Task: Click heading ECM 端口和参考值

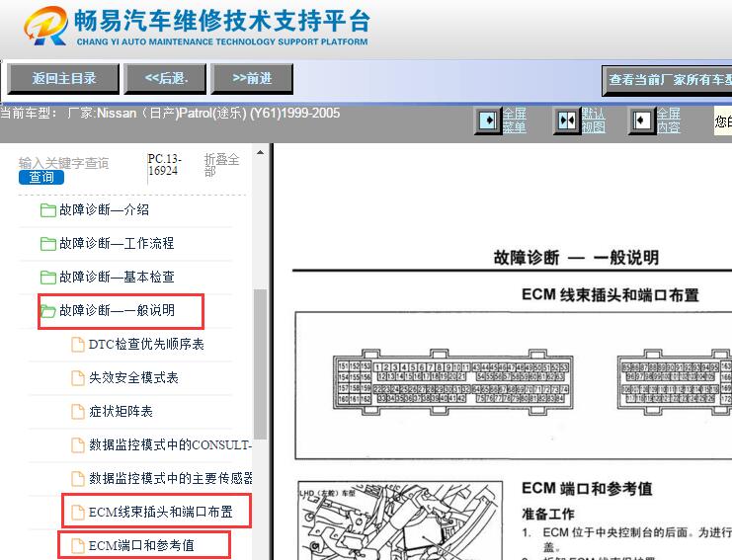Action: click(587, 489)
